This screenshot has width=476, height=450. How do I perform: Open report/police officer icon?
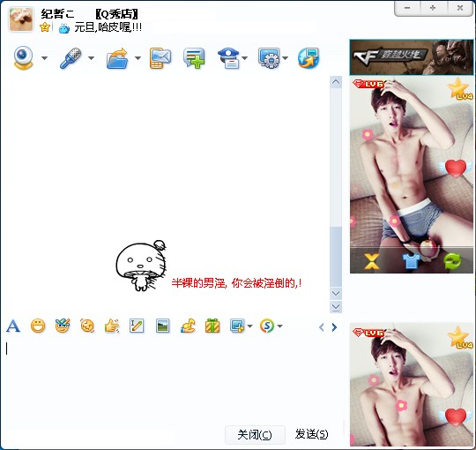coord(229,57)
